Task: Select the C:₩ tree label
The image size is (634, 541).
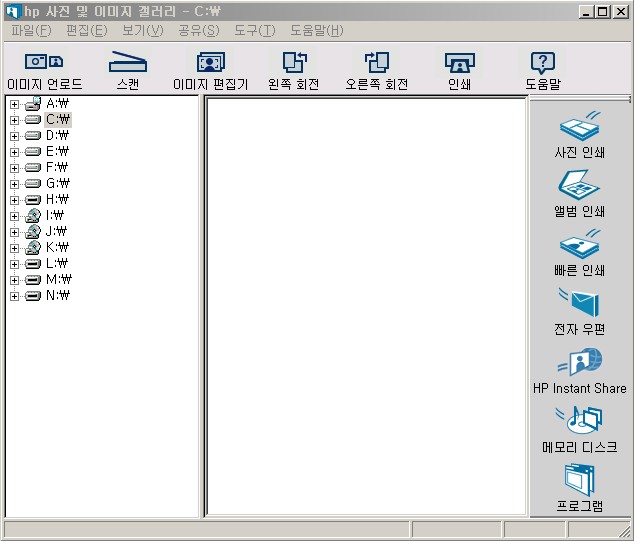Action: click(x=58, y=120)
